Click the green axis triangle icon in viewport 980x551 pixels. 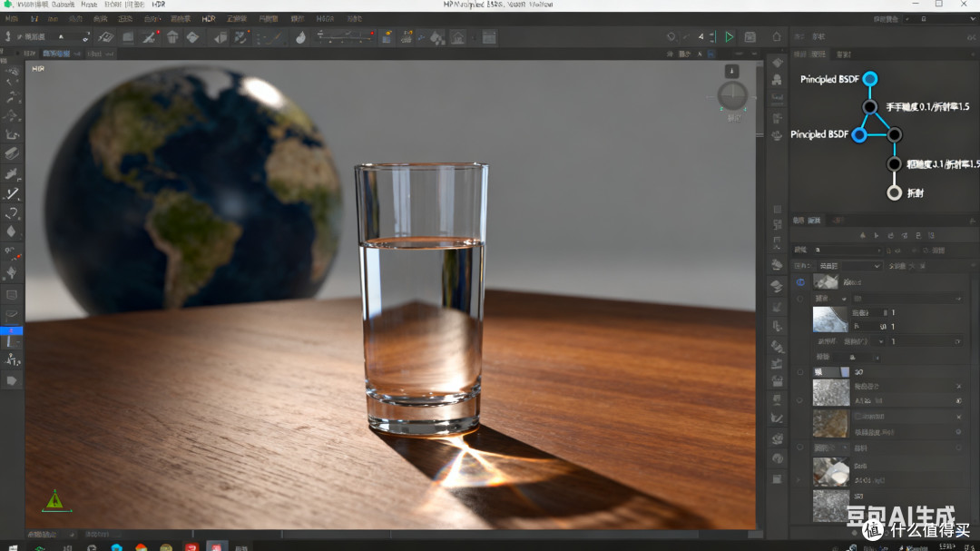[x=55, y=500]
